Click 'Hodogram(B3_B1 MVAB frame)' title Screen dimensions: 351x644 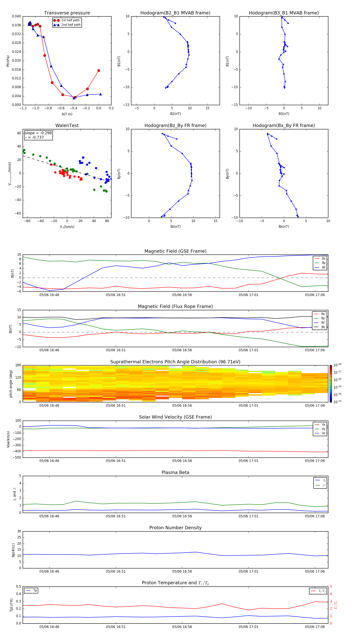(x=284, y=13)
